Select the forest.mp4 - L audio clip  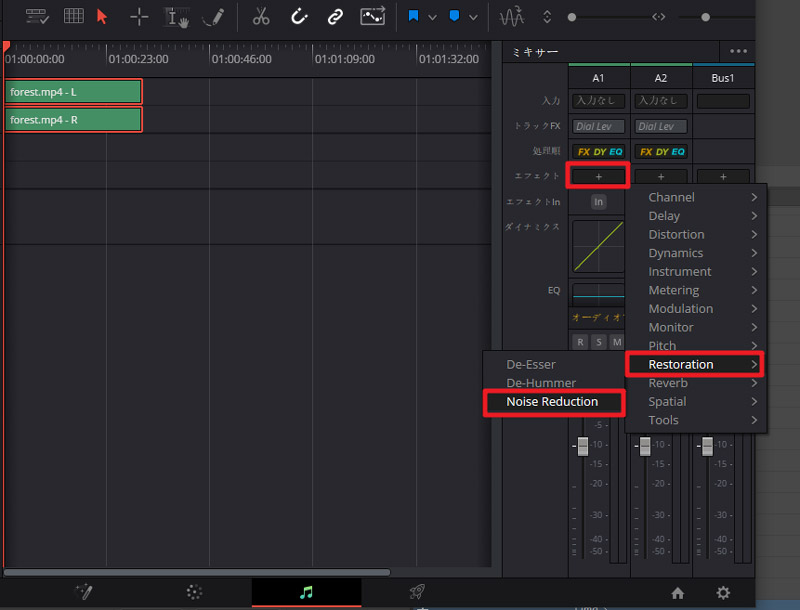click(x=73, y=92)
